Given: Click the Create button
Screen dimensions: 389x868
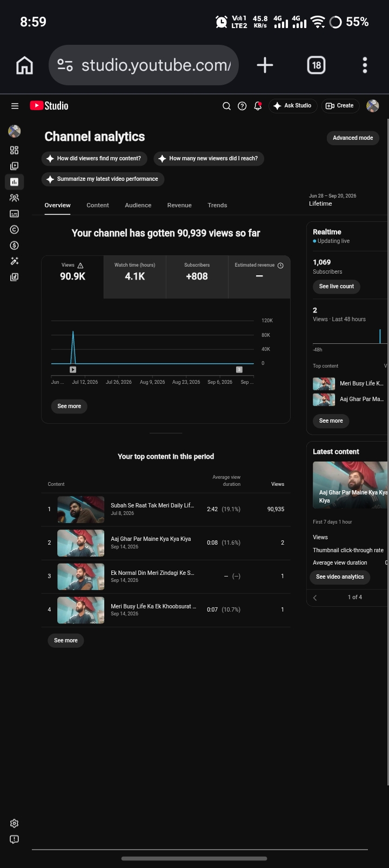Looking at the screenshot, I should [340, 106].
